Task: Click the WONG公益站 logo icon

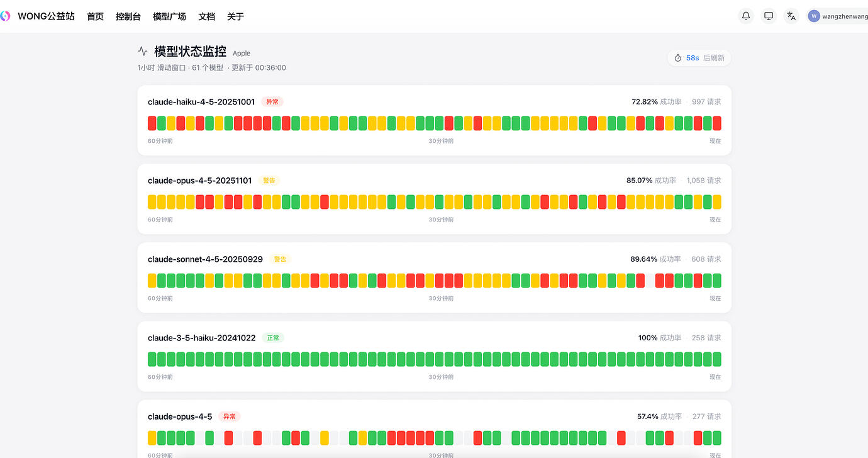Action: [x=4, y=16]
